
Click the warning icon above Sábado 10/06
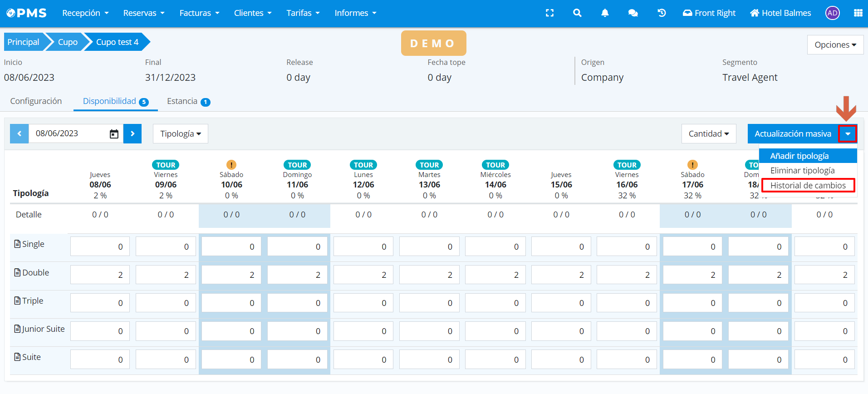click(231, 165)
